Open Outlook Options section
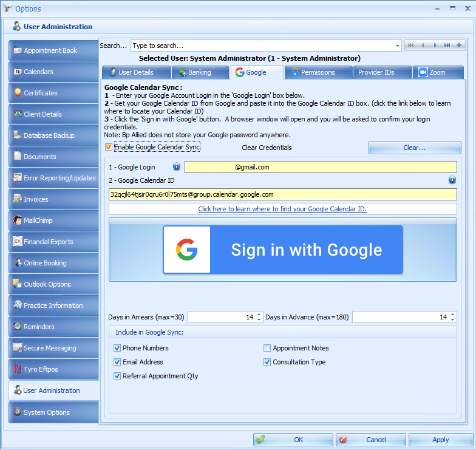 53,284
